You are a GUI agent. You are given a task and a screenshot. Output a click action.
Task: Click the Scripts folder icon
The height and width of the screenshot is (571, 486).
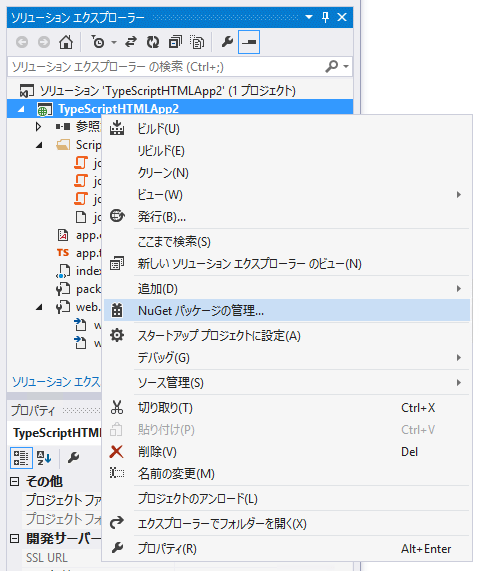pos(63,145)
